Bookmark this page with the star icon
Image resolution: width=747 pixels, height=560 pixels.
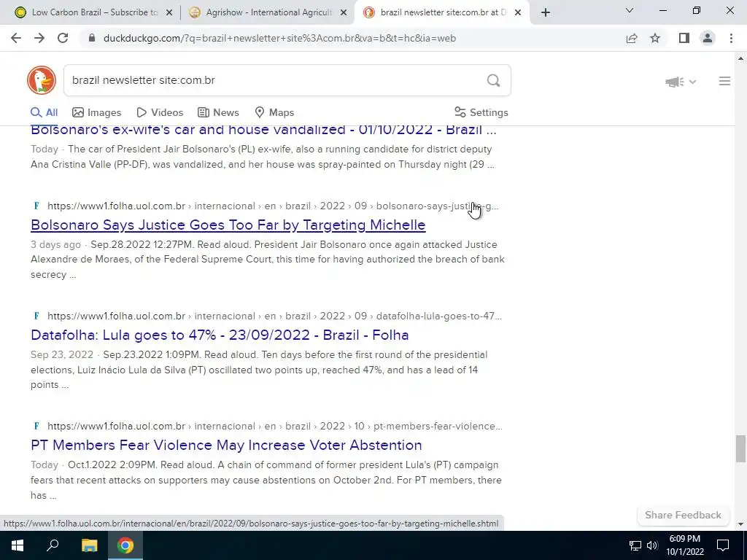coord(655,38)
